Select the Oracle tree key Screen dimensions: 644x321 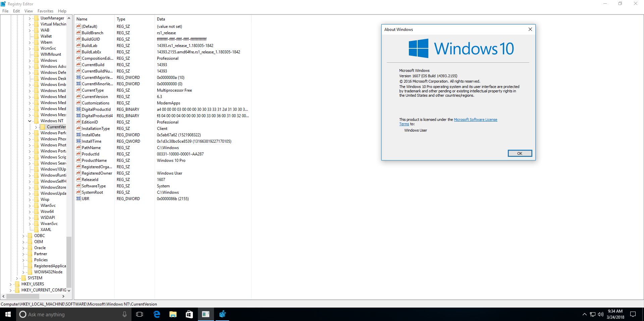(40, 248)
